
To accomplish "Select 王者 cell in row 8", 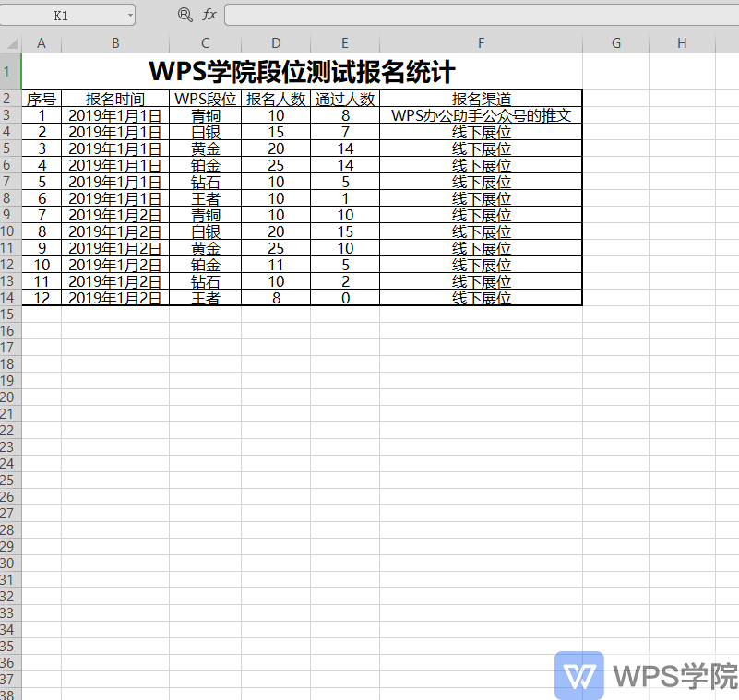I will pyautogui.click(x=205, y=198).
